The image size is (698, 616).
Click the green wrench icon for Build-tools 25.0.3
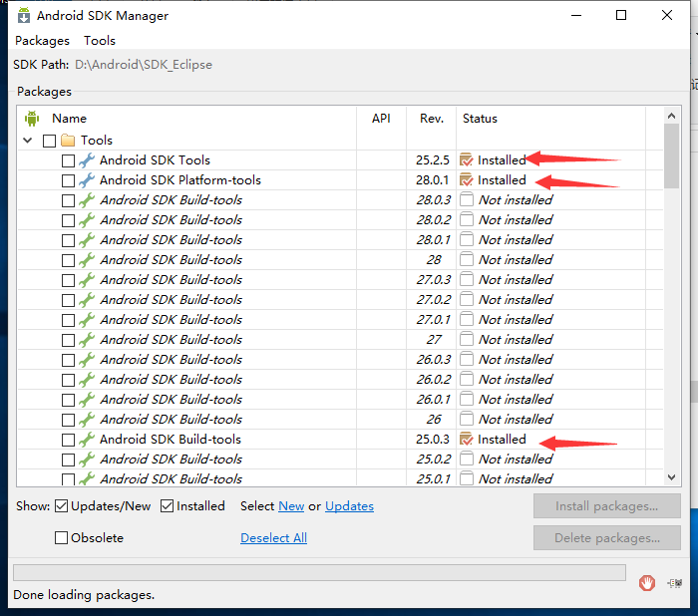coord(87,440)
